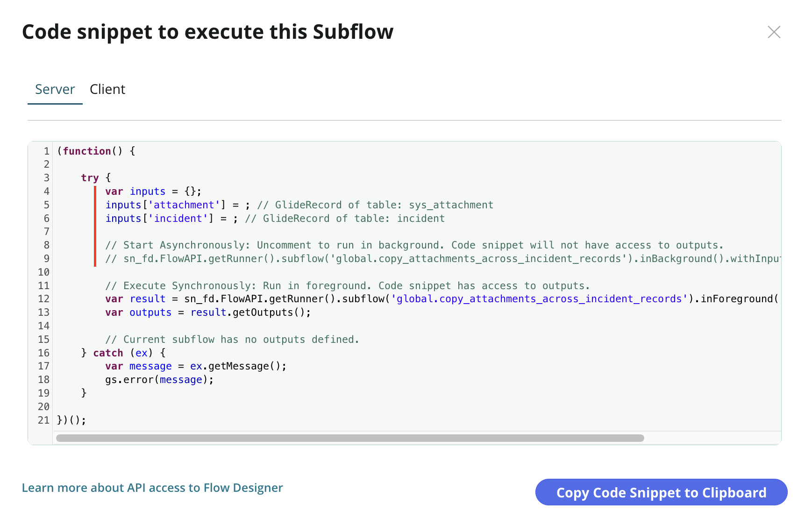Select the no outputs defined comment
This screenshot has height=525, width=812.
click(x=233, y=339)
